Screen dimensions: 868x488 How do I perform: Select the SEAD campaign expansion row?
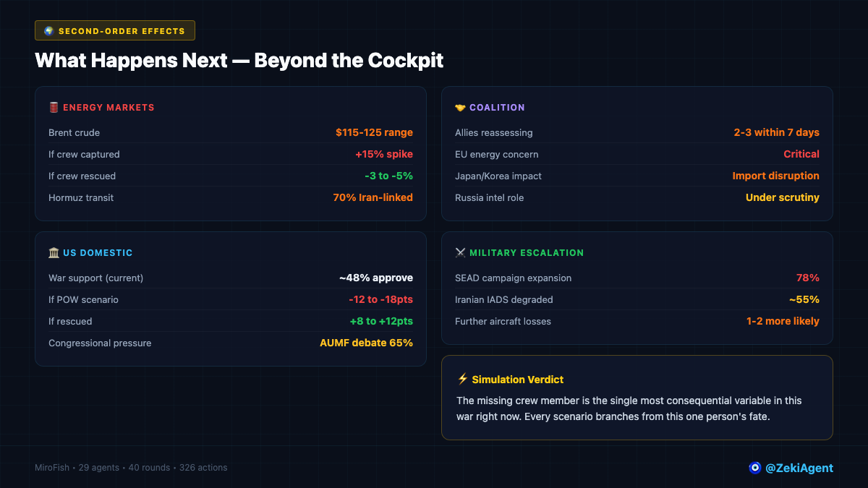click(513, 278)
